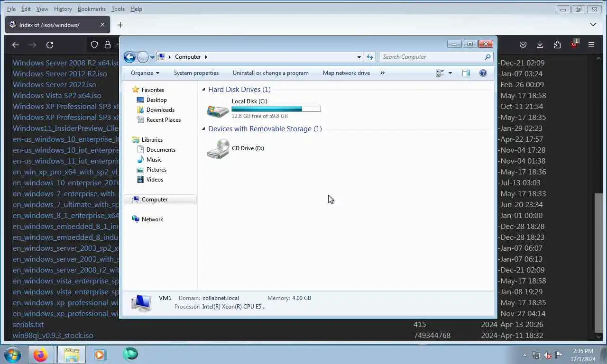
Task: Click the search magnifier icon in Search Computer
Action: (487, 57)
